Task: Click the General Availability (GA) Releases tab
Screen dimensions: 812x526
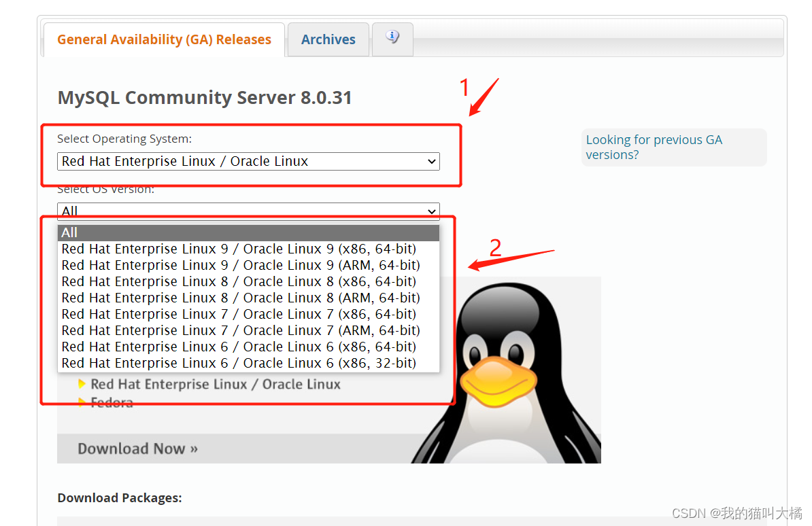Action: tap(163, 39)
